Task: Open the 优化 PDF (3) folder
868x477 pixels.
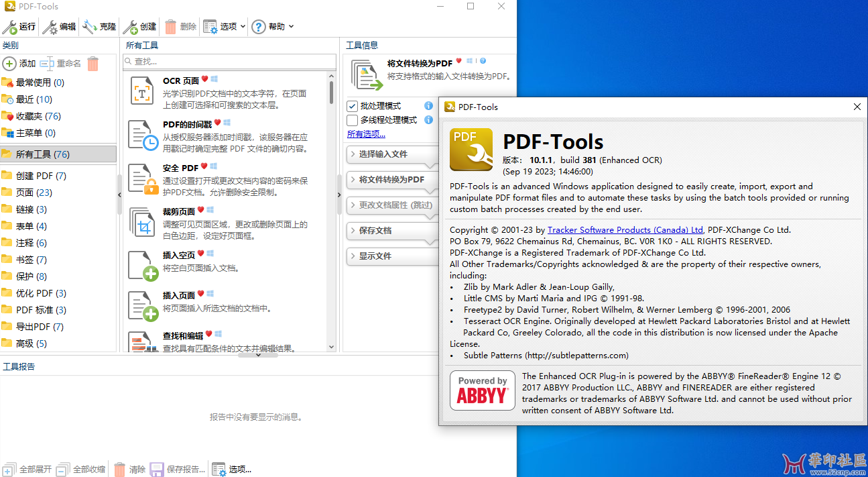Action: (x=58, y=293)
